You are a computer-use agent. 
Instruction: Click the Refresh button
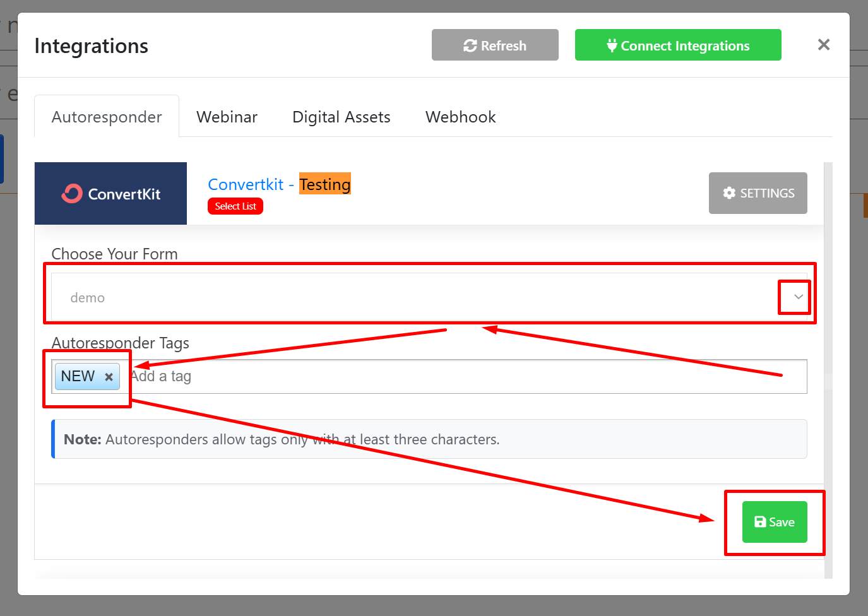coord(495,45)
